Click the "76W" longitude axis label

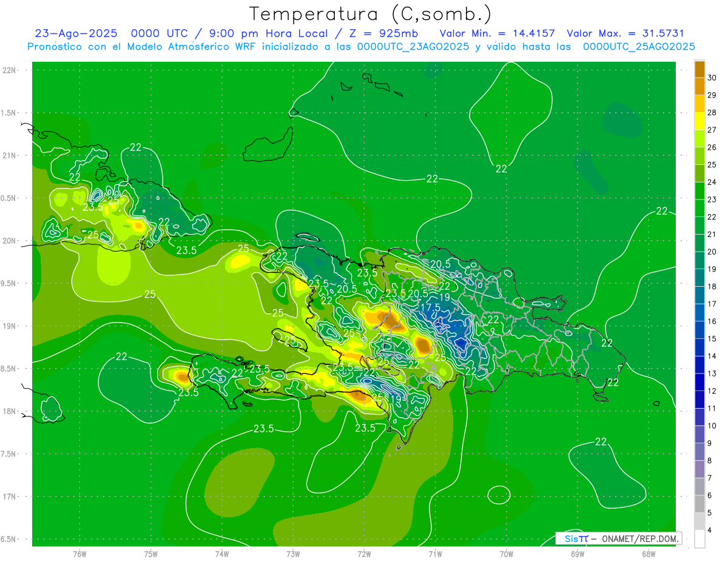point(79,554)
